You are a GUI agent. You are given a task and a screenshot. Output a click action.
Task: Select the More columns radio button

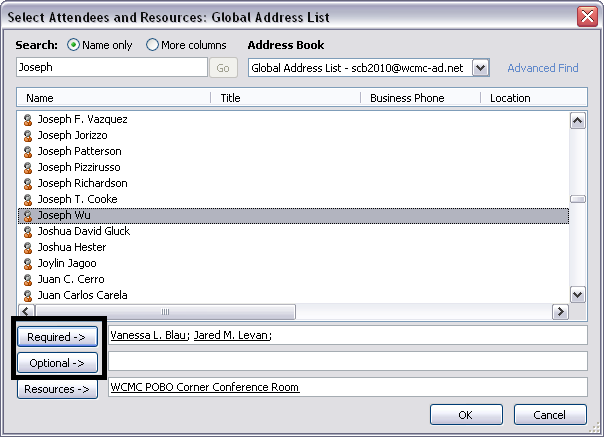pos(153,45)
